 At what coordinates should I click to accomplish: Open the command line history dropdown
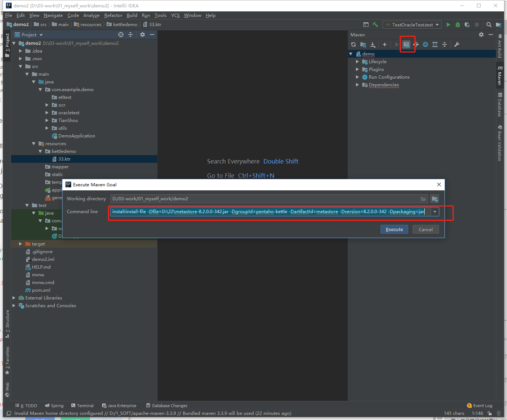pyautogui.click(x=435, y=212)
